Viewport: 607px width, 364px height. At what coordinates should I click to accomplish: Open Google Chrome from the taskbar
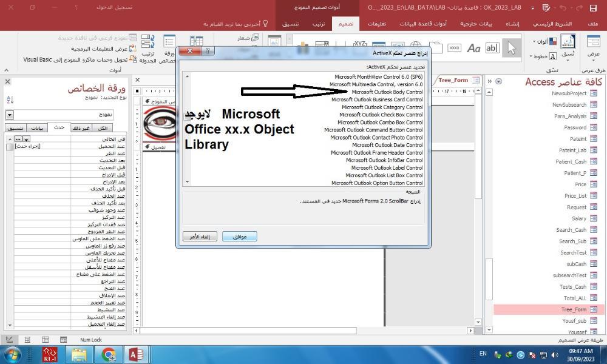[109, 354]
